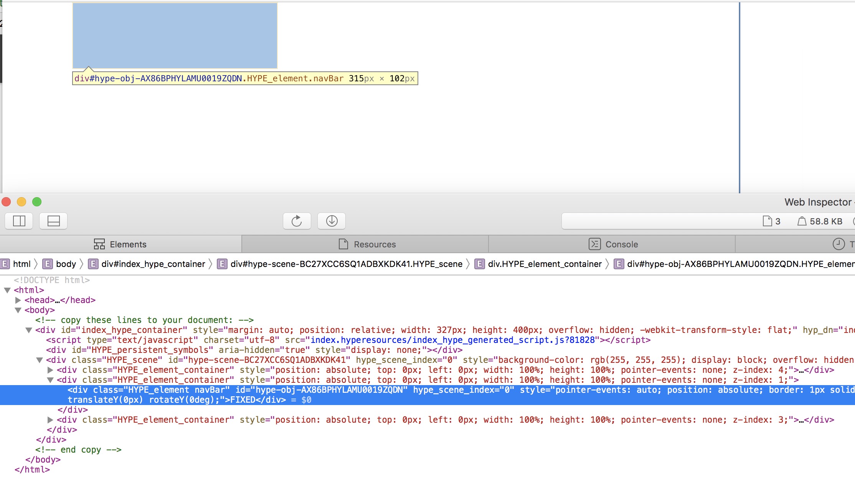
Task: Switch to the Console tab
Action: click(612, 244)
